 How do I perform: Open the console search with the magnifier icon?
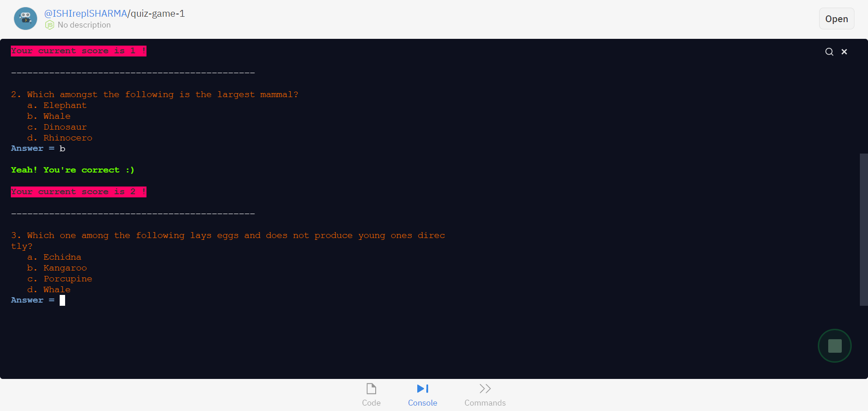(829, 51)
